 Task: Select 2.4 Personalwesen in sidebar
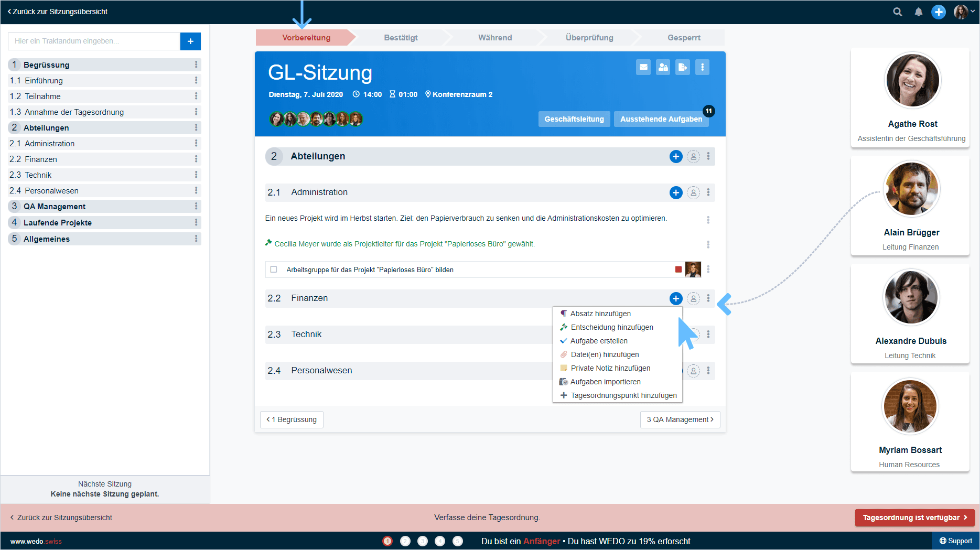104,190
